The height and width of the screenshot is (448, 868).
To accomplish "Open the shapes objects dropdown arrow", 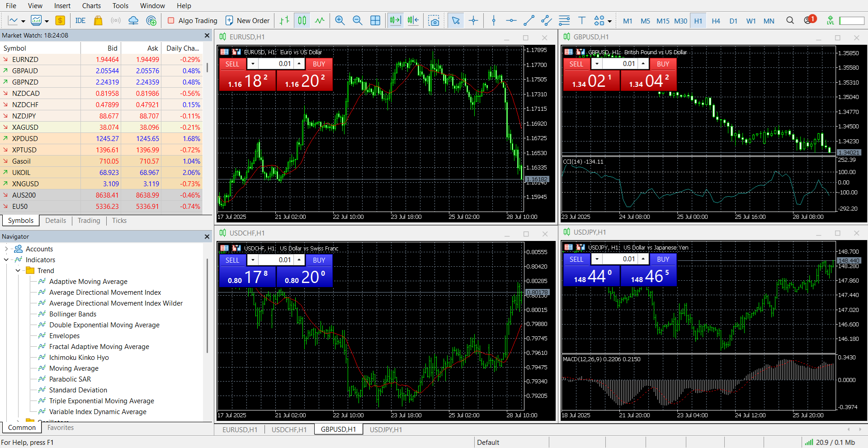I will tap(609, 21).
